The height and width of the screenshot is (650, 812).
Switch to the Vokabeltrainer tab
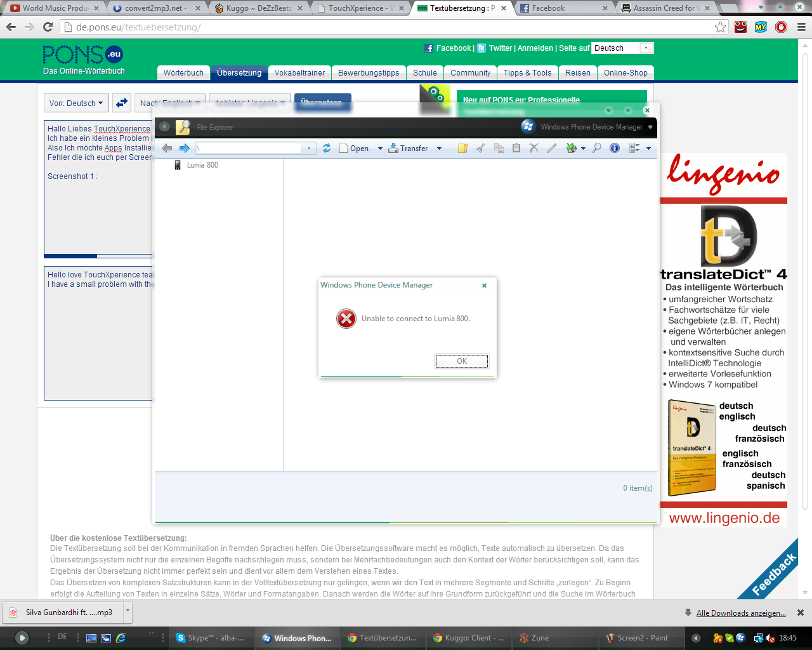[299, 73]
